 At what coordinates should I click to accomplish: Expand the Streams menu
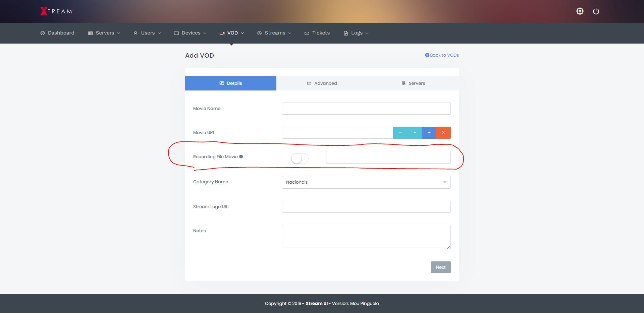tap(274, 33)
